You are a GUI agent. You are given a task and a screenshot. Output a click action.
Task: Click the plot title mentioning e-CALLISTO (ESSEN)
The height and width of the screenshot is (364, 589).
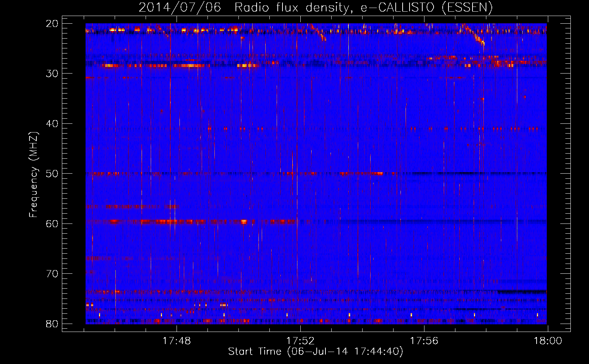tap(316, 7)
